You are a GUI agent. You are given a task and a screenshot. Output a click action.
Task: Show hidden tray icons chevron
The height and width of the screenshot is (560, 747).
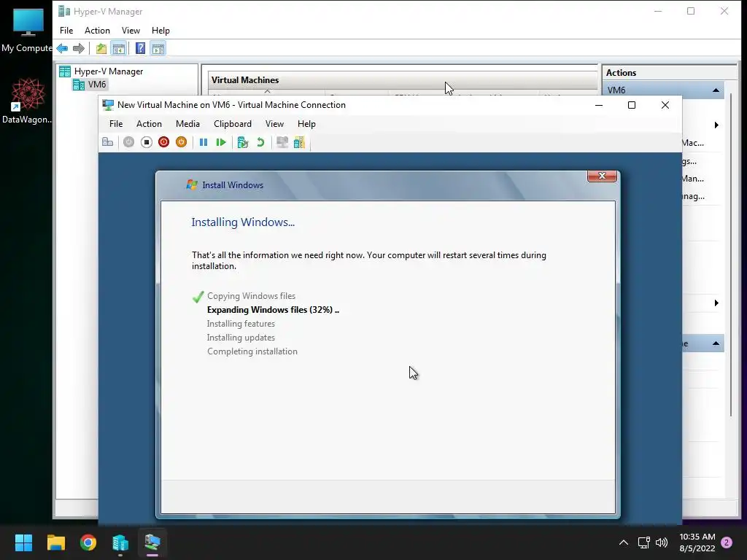623,542
